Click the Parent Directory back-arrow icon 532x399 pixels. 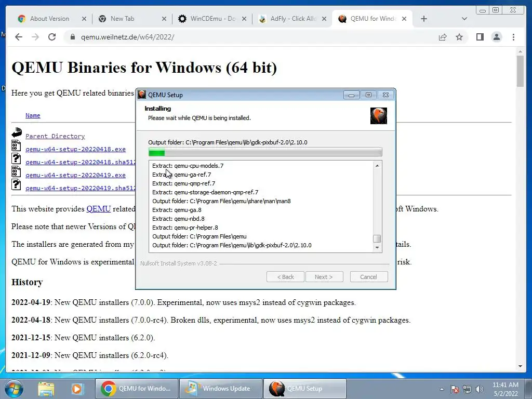tap(17, 132)
